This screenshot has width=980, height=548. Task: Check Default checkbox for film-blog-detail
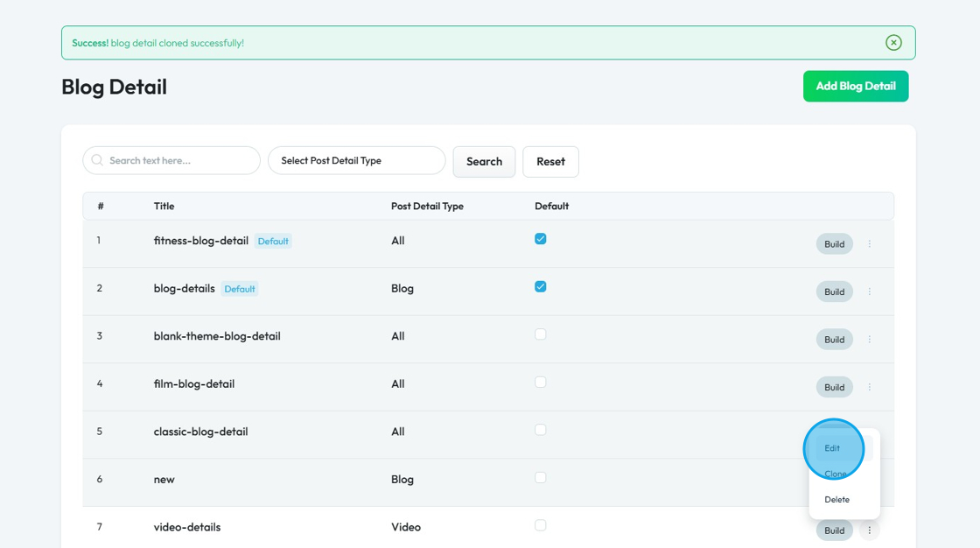coord(541,382)
